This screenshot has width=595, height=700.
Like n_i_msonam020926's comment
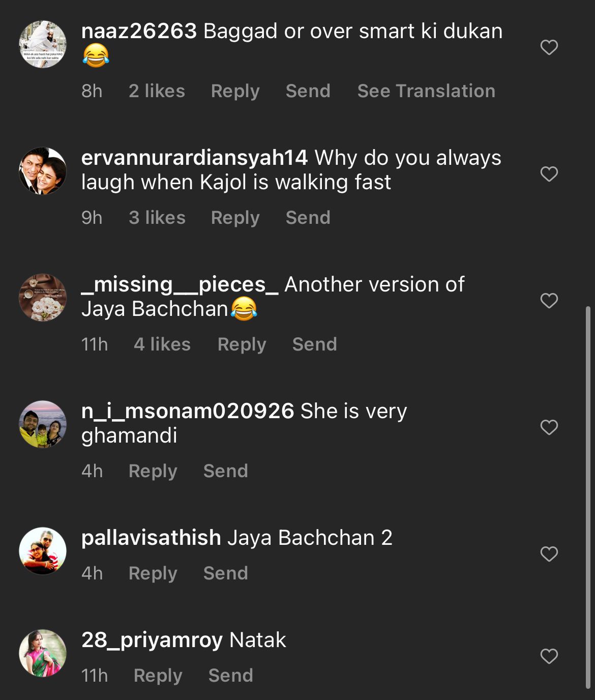click(549, 427)
